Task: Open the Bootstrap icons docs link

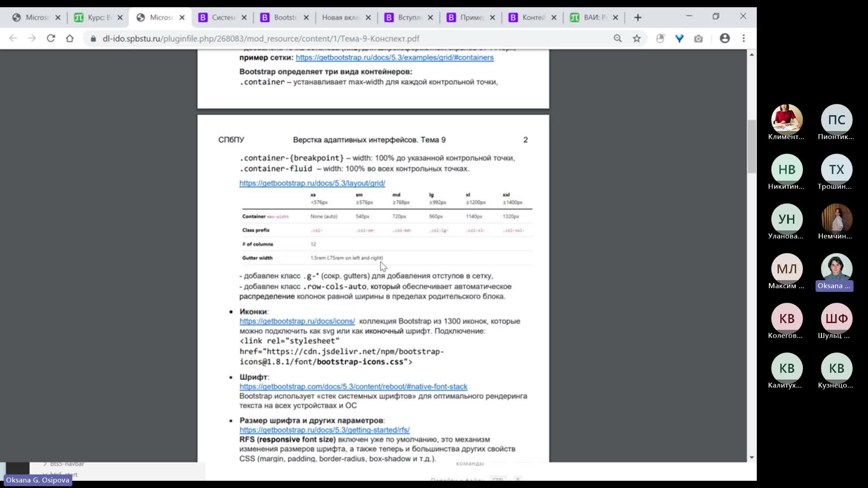Action: click(297, 321)
